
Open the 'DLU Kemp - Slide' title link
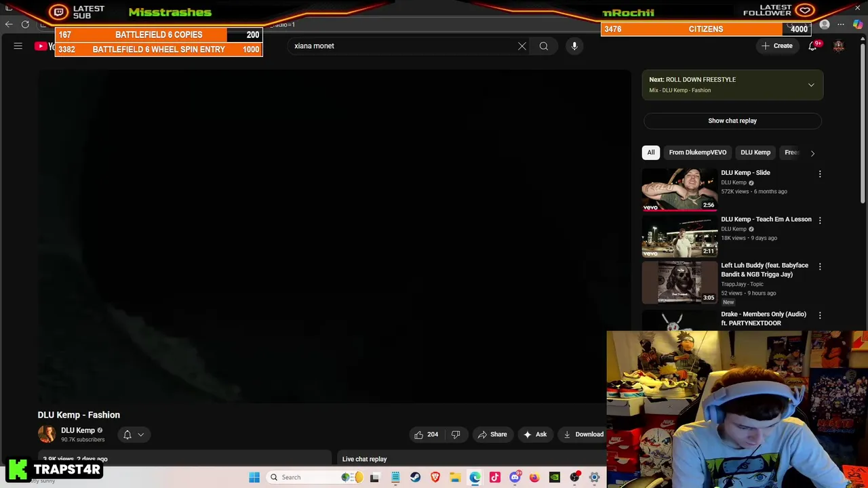pos(745,173)
